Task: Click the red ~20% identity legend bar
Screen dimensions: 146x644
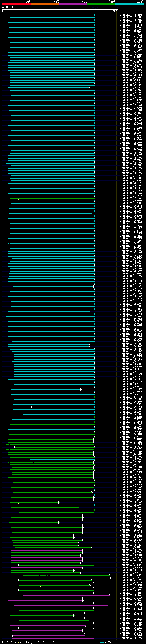Action: click(x=16, y=4)
